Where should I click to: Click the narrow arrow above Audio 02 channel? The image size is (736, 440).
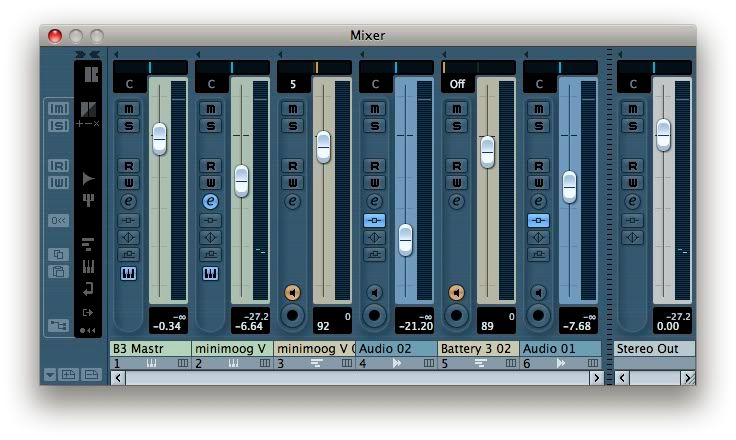coord(362,54)
